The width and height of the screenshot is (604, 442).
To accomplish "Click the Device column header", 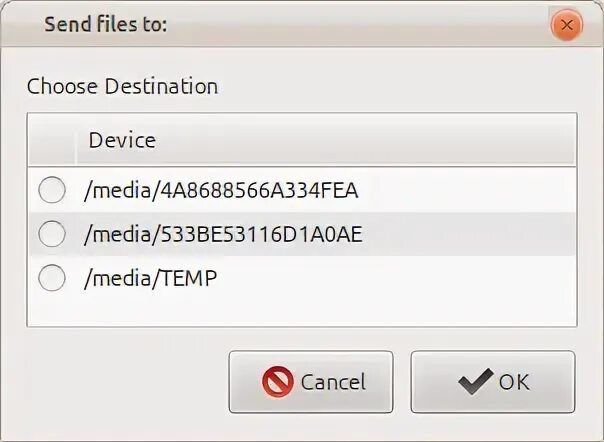I will pos(122,140).
